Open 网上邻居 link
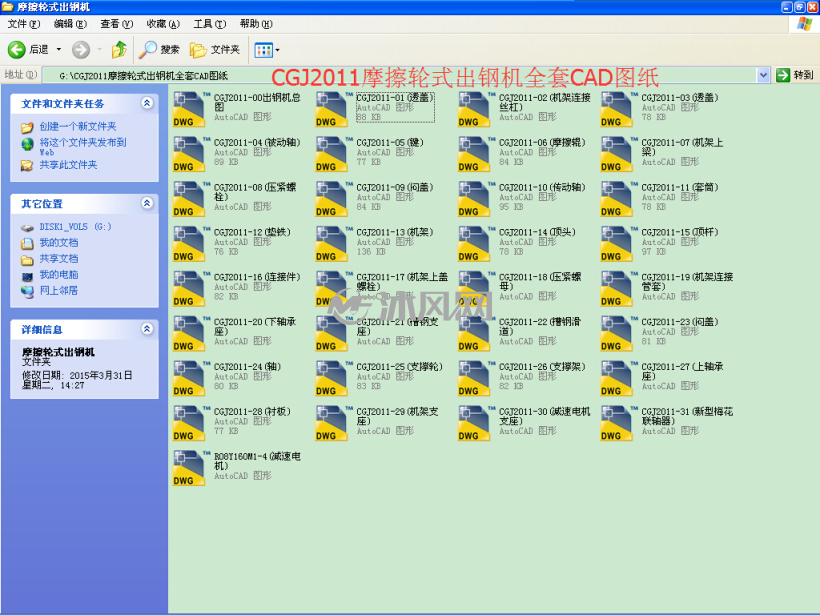 pyautogui.click(x=59, y=291)
